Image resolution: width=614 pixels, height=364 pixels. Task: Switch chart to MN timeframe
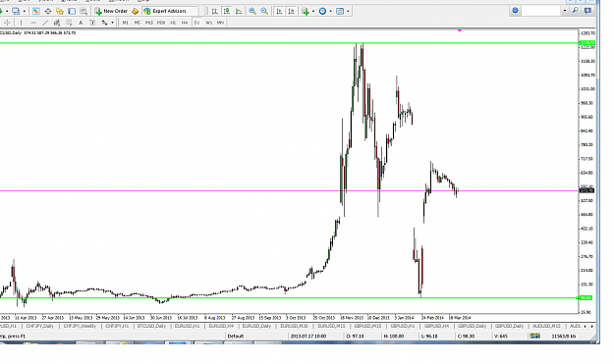pos(220,23)
